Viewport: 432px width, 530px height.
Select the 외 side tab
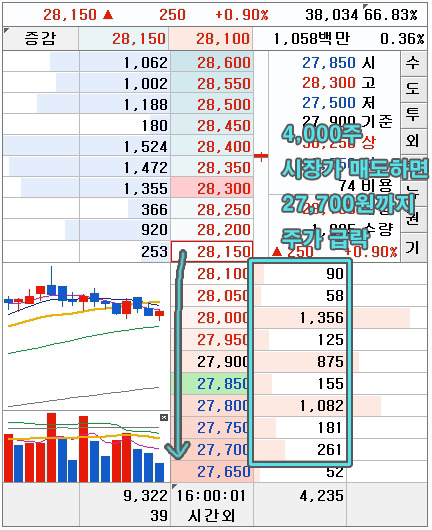[x=414, y=140]
